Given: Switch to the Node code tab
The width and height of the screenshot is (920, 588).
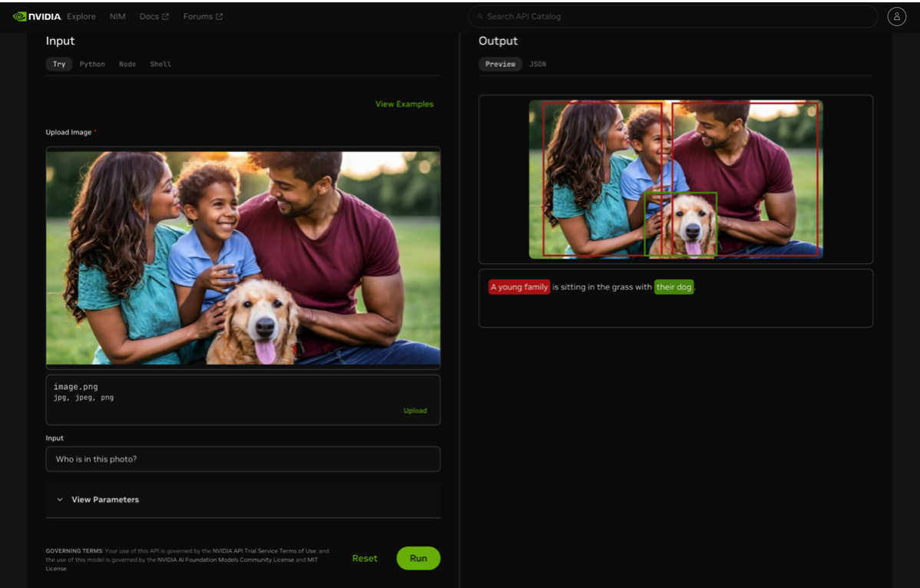Looking at the screenshot, I should point(127,64).
